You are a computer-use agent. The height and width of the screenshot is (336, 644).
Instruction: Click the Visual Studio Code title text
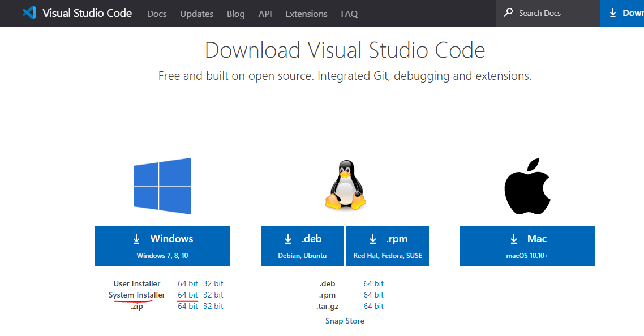click(x=87, y=13)
